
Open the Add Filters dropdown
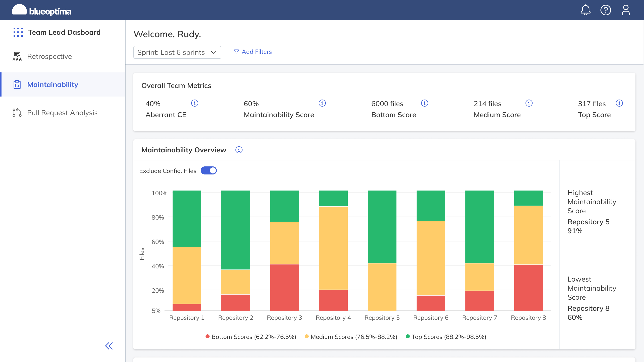[253, 52]
